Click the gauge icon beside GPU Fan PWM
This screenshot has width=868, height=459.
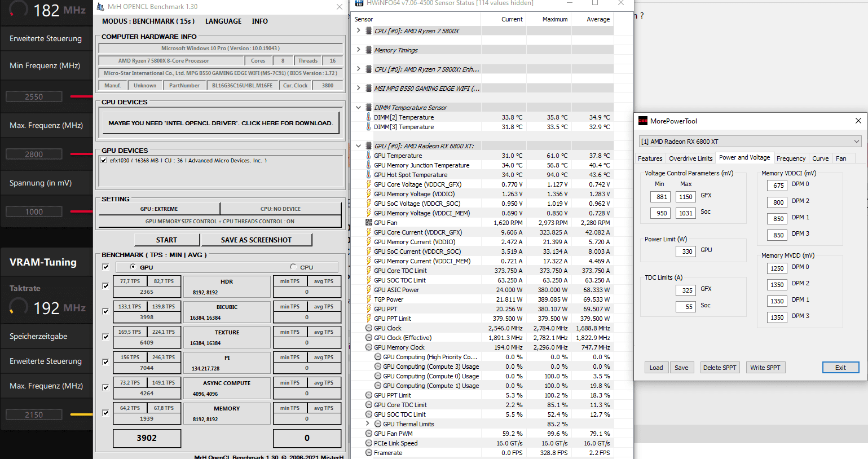[369, 434]
